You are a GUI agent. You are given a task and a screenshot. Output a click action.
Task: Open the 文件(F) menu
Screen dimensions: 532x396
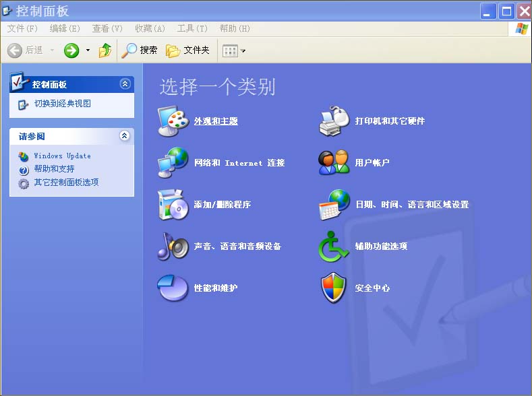pyautogui.click(x=22, y=28)
